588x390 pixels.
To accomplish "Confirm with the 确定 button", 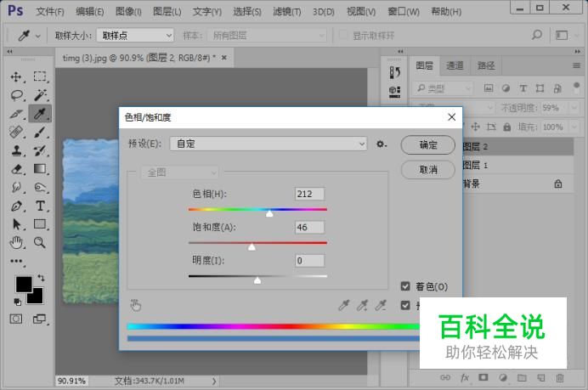I will point(428,144).
